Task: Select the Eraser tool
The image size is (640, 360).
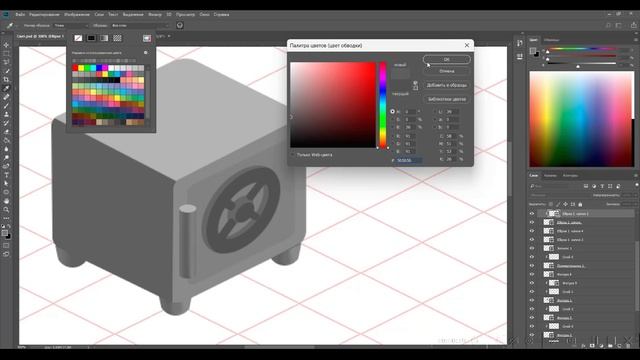Action: pos(6,132)
